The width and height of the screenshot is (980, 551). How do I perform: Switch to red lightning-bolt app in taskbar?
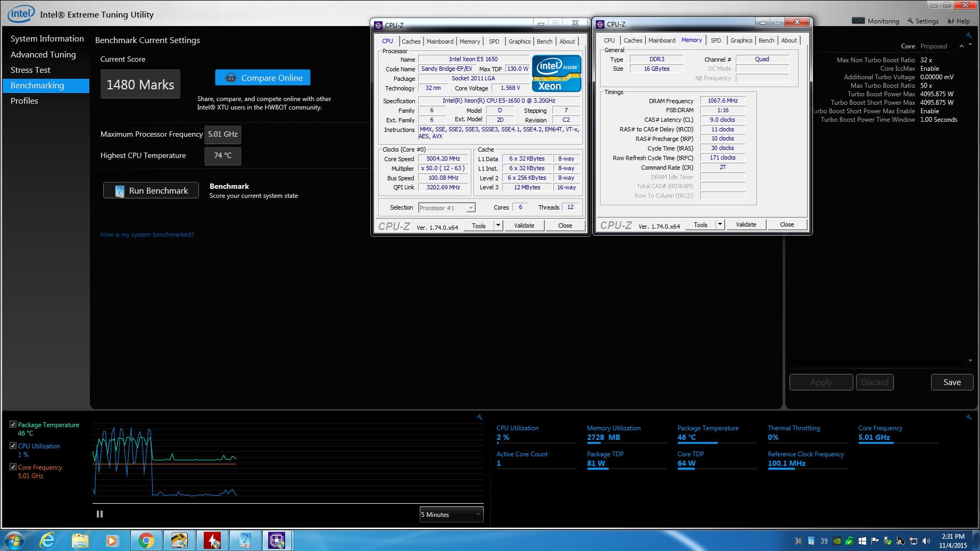[x=212, y=541]
